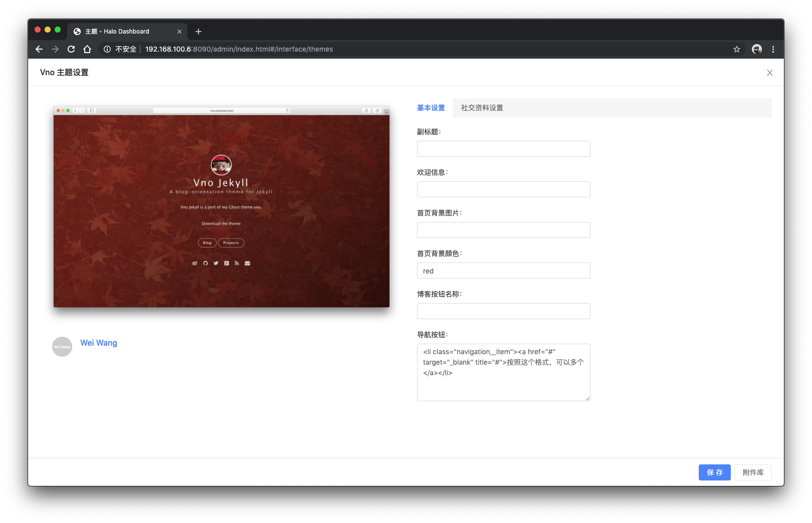Click the 副标题 field label
Screen dimensions: 812x523
click(429, 132)
